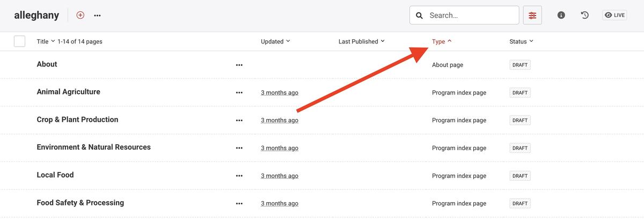Click DRAFT status of Crop & Plant Production
Image resolution: width=644 pixels, height=221 pixels.
coord(520,121)
